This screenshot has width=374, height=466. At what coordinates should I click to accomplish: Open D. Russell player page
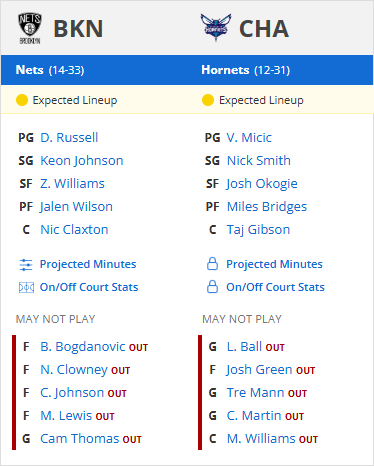point(69,138)
